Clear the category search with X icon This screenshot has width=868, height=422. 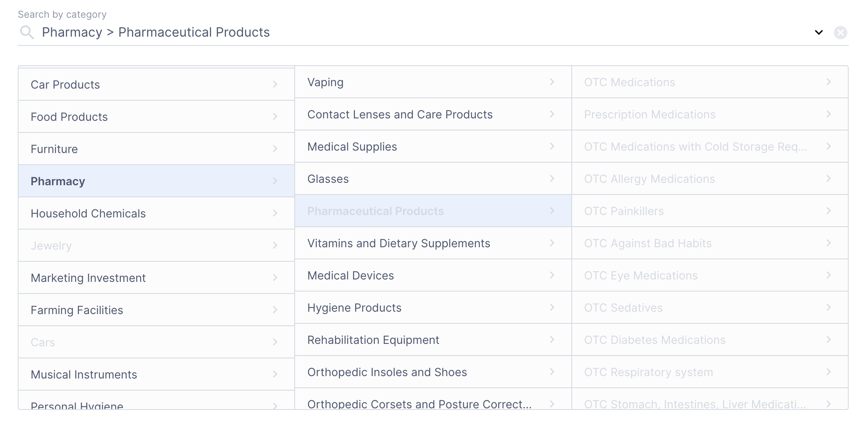pos(840,33)
